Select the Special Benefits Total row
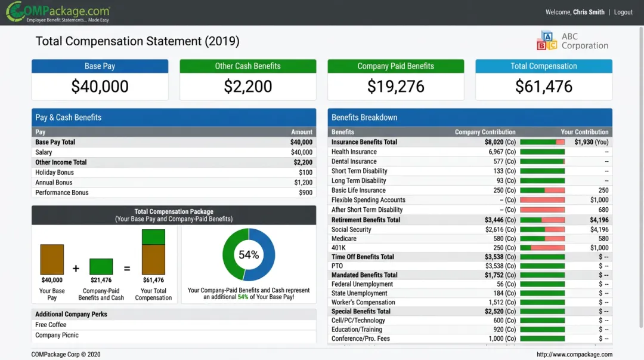644x360 pixels. (470, 312)
